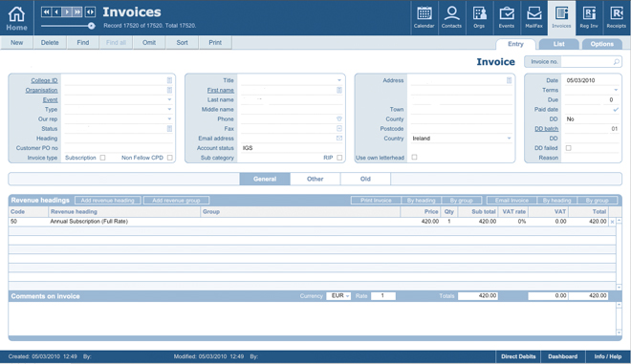
Task: Click the Find button
Action: pyautogui.click(x=83, y=43)
